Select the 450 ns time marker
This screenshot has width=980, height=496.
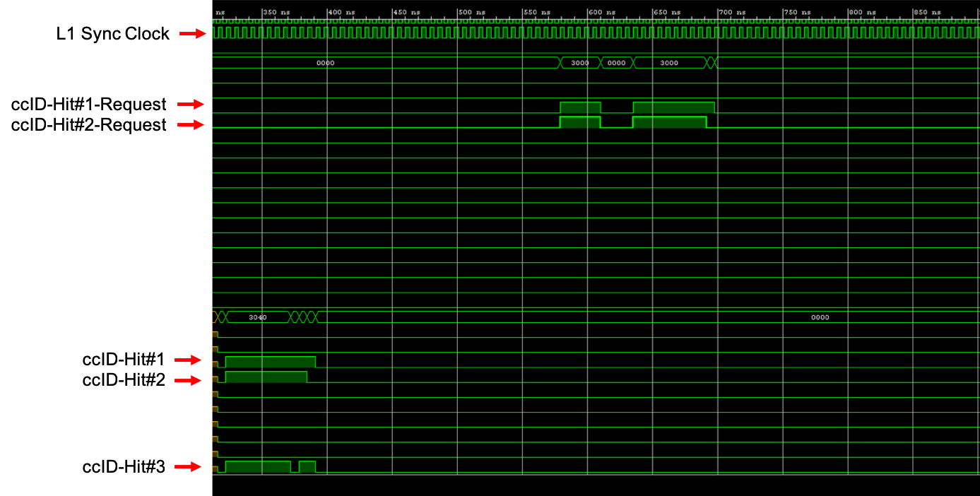[x=407, y=13]
